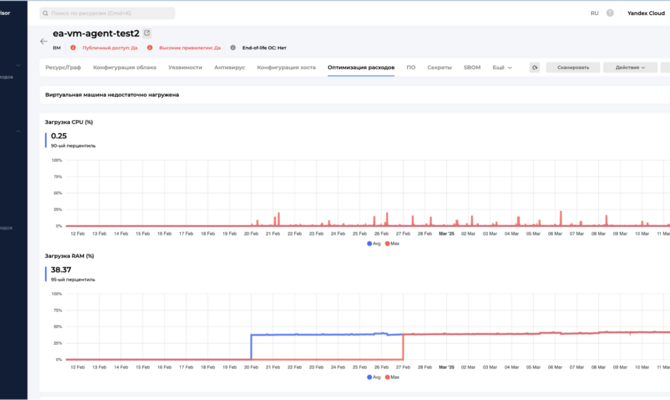Viewport: 670px width, 400px height.
Task: Click the Загрузка RAM (%) heading
Action: click(x=69, y=256)
